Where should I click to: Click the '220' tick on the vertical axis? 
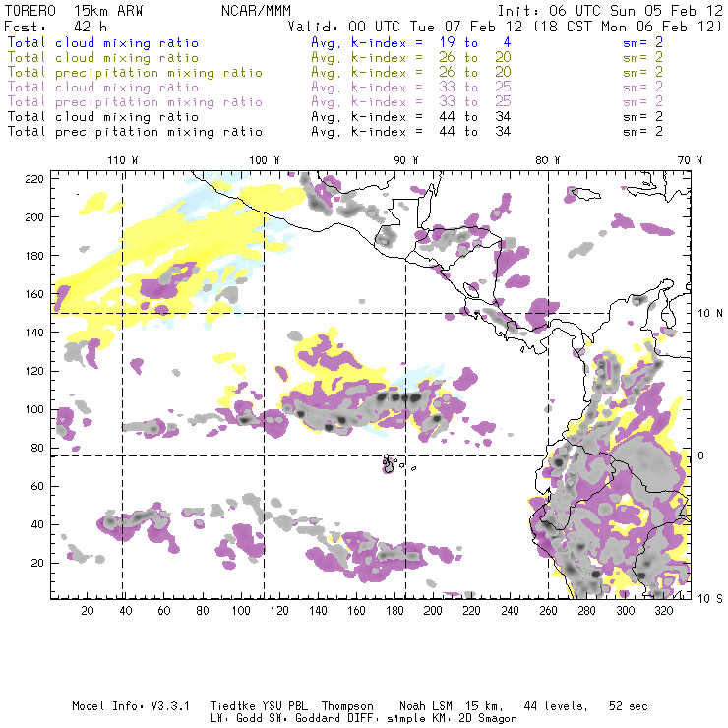tap(34, 179)
